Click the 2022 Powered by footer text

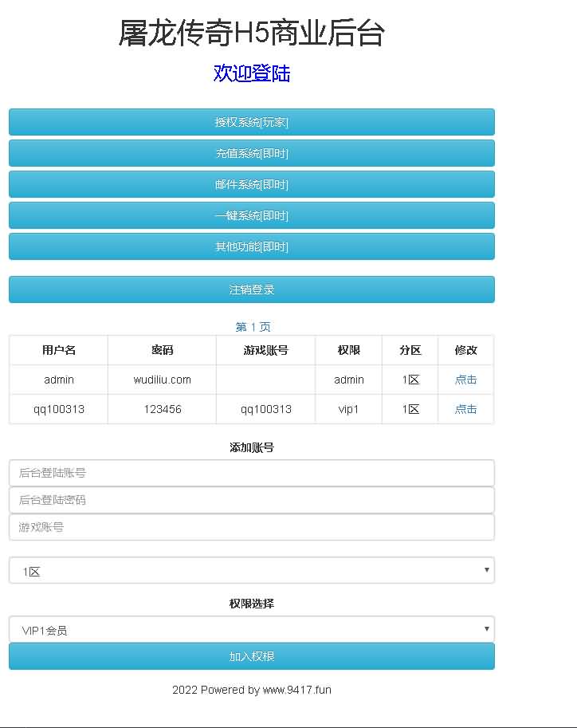click(x=252, y=690)
